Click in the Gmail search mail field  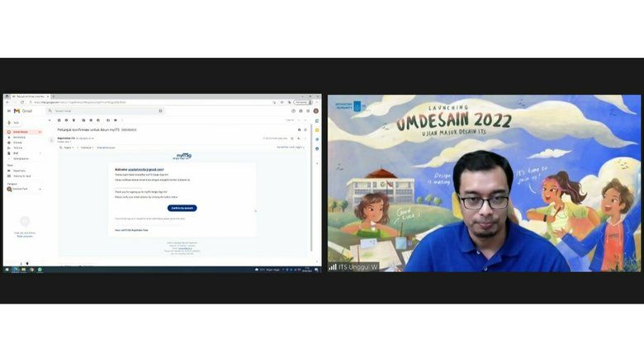[x=105, y=111]
